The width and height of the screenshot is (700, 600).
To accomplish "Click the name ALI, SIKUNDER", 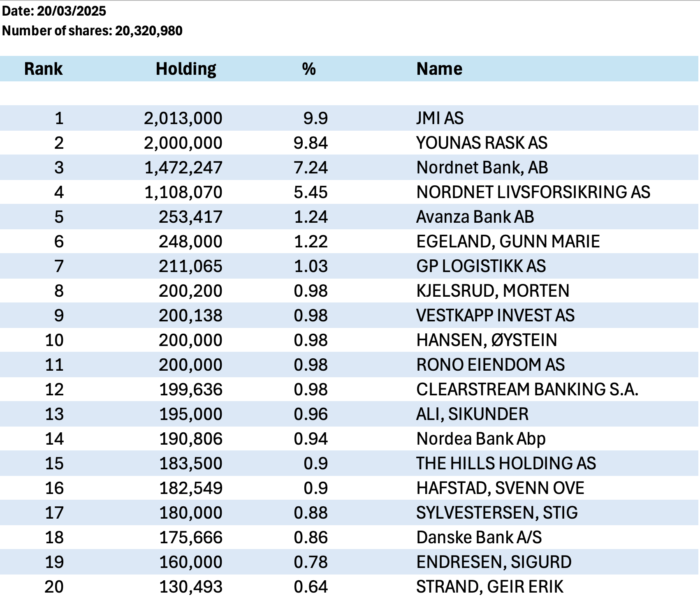I will tap(472, 414).
